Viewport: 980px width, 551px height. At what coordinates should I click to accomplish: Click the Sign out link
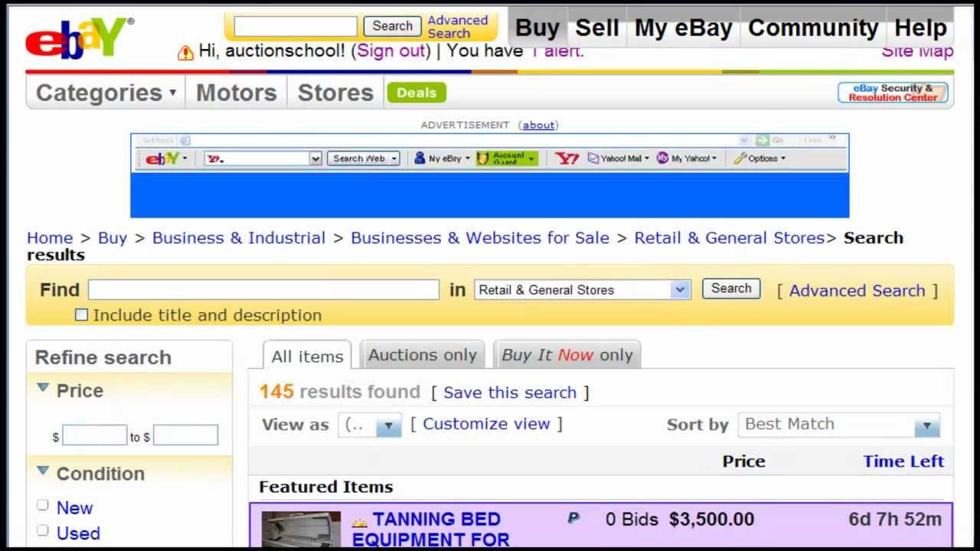pyautogui.click(x=390, y=51)
